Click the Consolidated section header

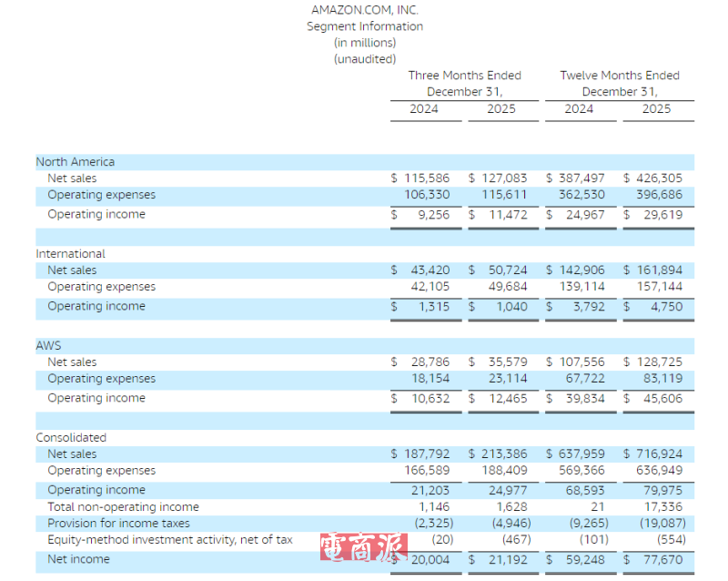[x=71, y=438]
